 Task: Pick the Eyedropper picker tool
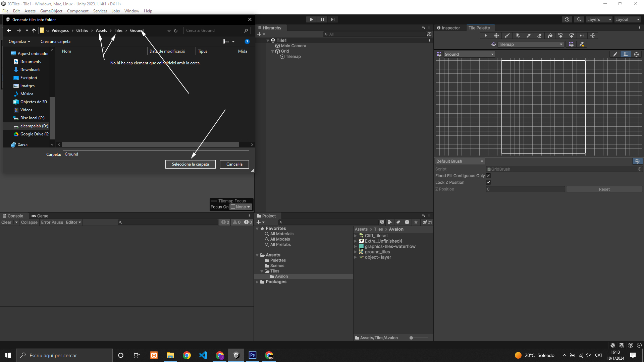pyautogui.click(x=528, y=36)
